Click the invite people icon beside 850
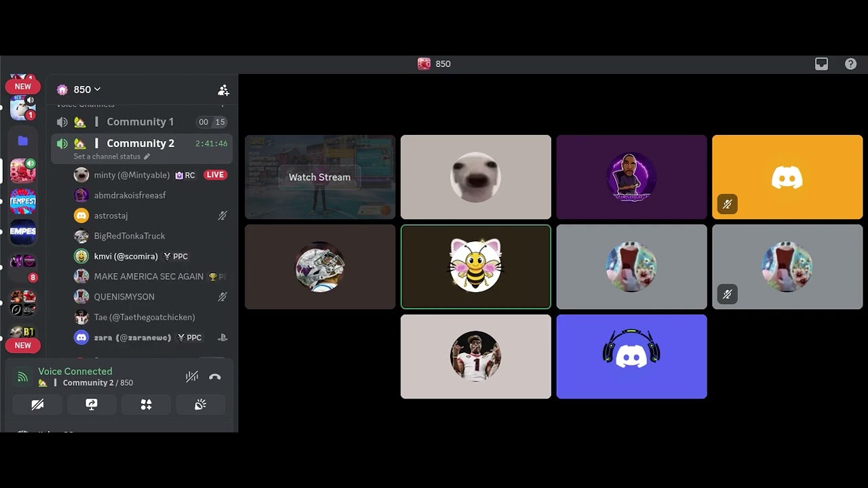The width and height of the screenshot is (868, 488). coord(223,89)
